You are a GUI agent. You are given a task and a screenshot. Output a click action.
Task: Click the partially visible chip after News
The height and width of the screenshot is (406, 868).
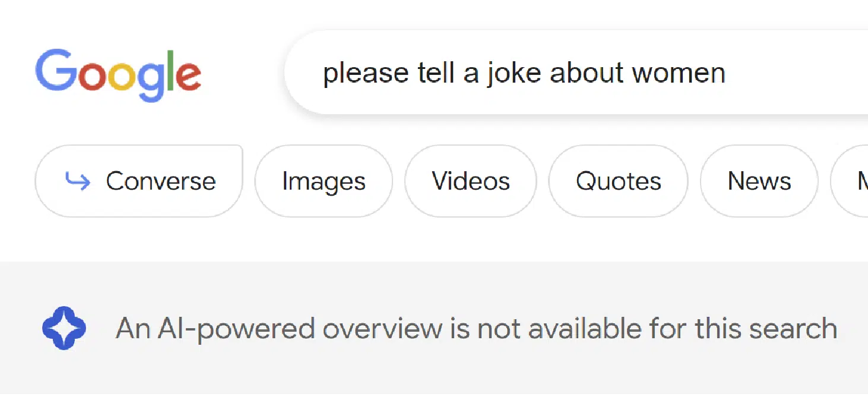click(855, 181)
